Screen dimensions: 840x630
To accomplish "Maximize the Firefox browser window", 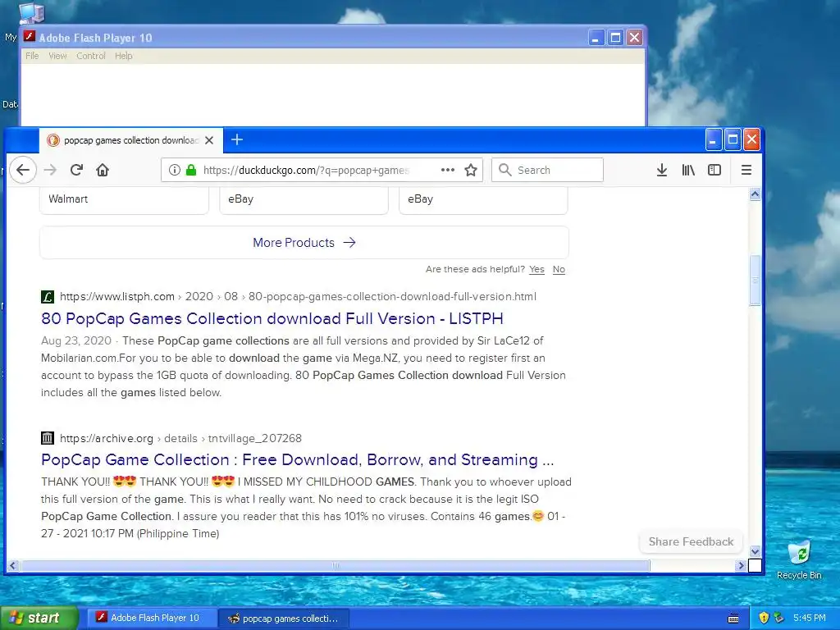I will pyautogui.click(x=733, y=140).
